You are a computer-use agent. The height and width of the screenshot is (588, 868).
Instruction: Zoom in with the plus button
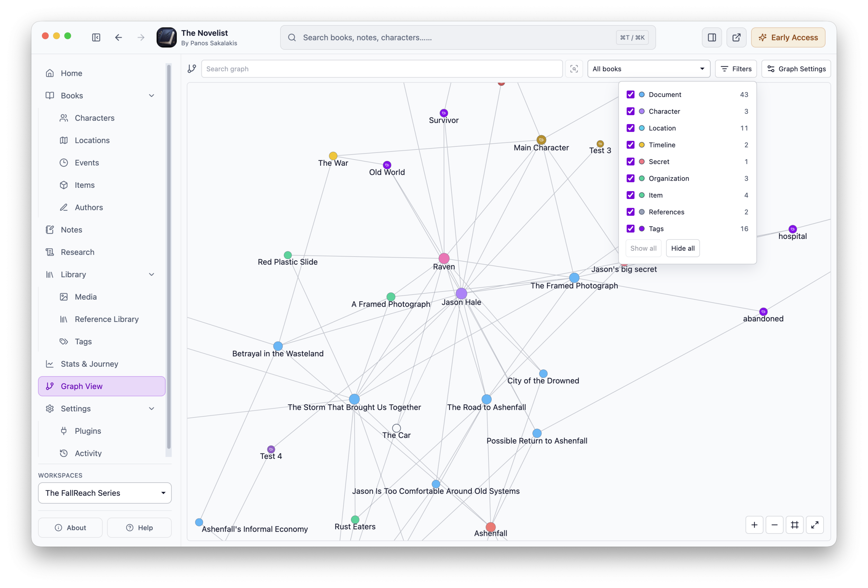coord(754,525)
